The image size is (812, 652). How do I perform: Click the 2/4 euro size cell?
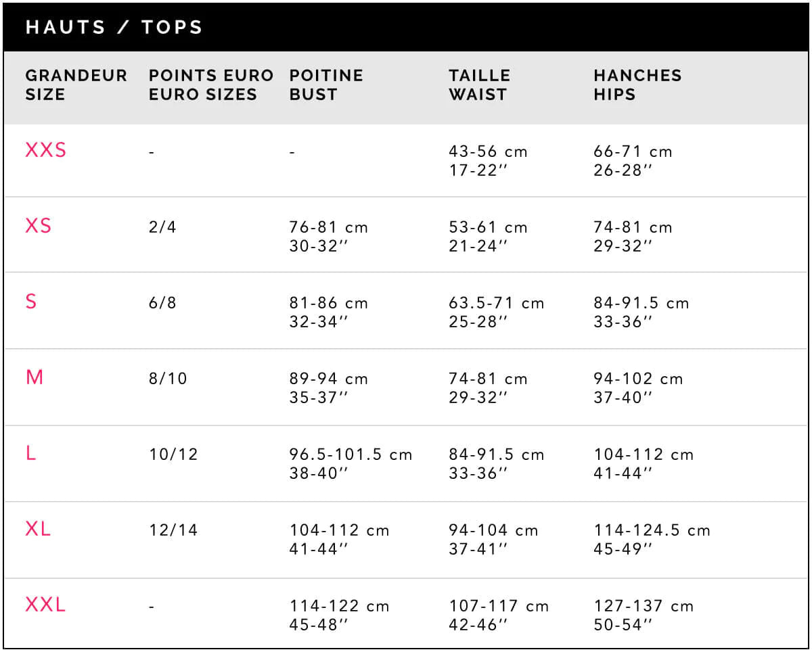click(x=162, y=227)
